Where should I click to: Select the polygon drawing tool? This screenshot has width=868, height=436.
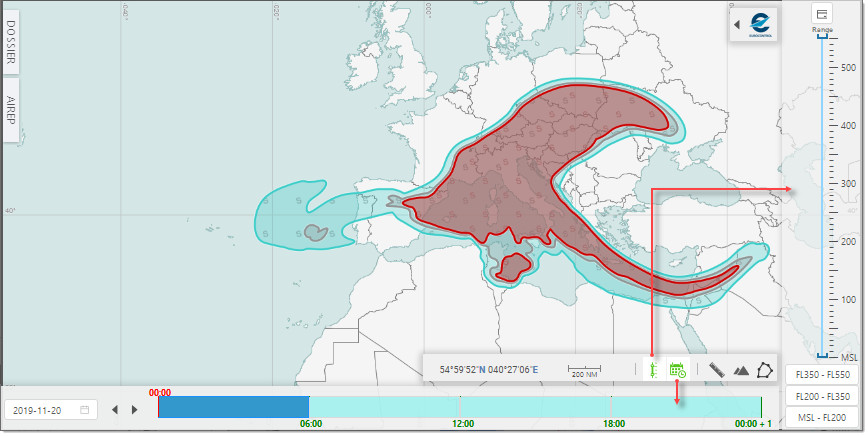(x=764, y=370)
